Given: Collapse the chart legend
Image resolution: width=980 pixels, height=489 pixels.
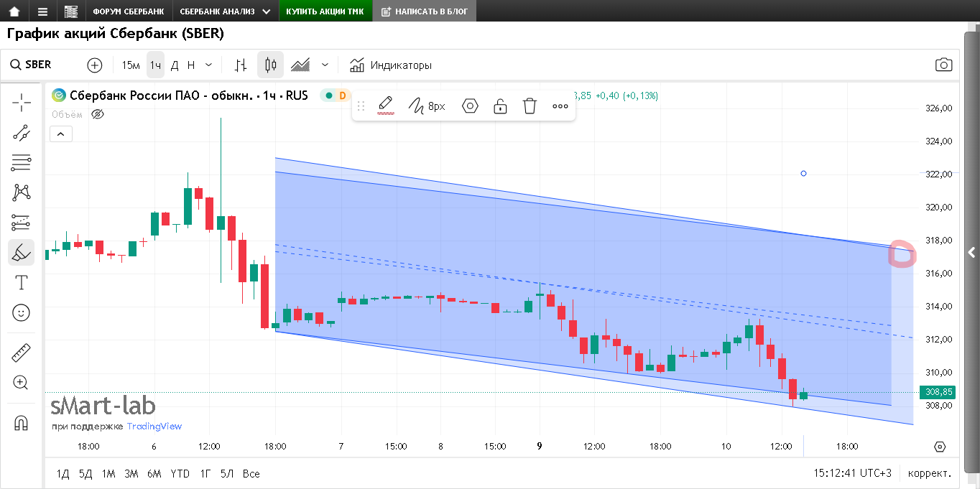Looking at the screenshot, I should [60, 134].
